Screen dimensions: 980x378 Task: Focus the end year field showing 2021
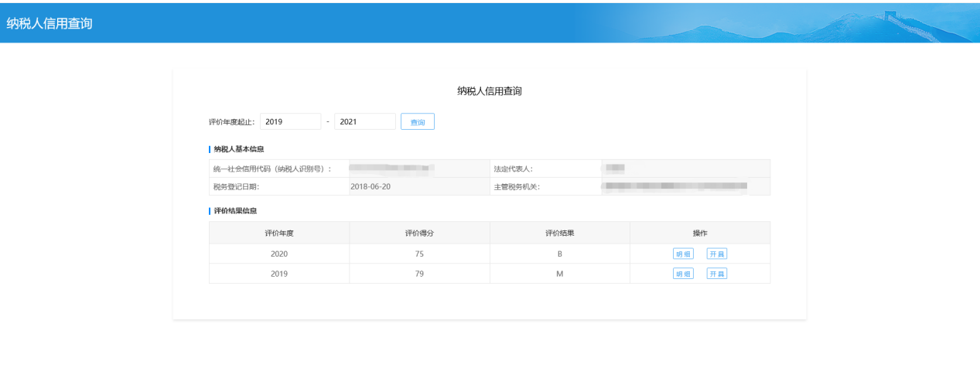pos(365,122)
